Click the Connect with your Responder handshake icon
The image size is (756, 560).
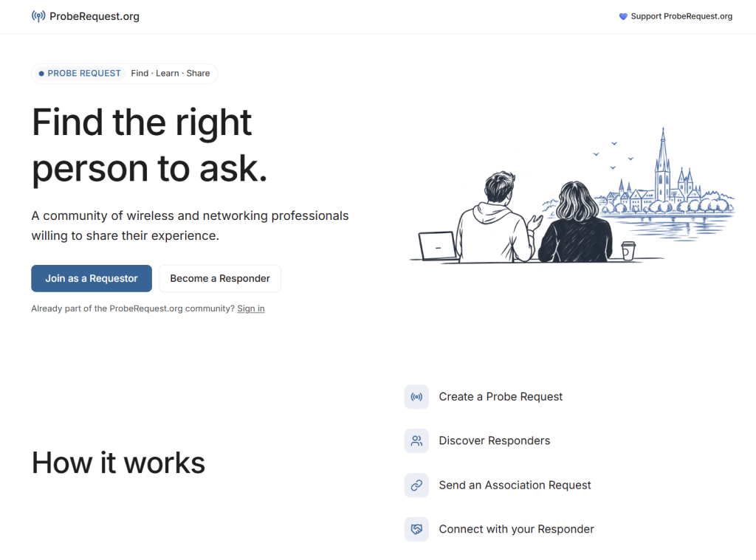coord(416,529)
